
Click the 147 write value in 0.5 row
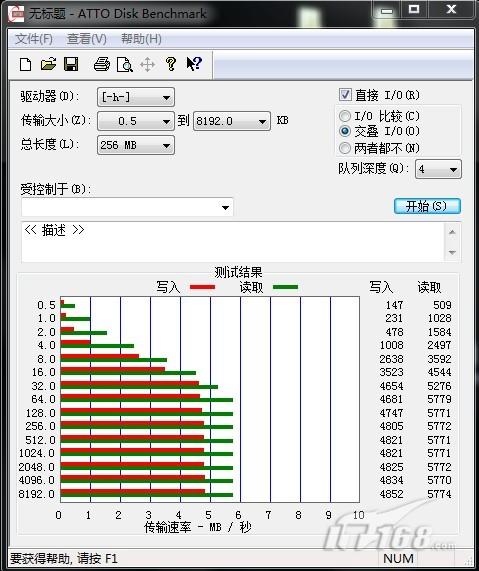click(x=394, y=305)
